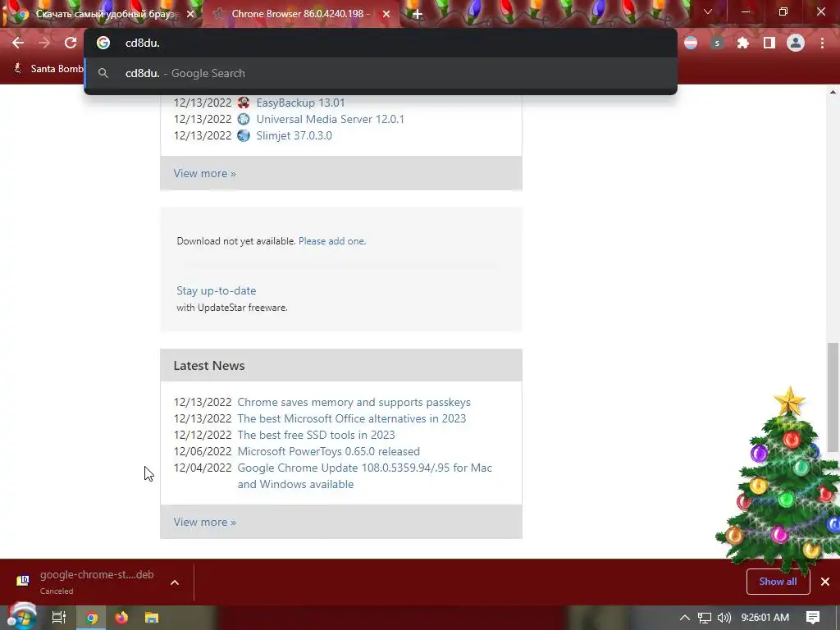The height and width of the screenshot is (630, 840).
Task: Click View more under Latest News
Action: 204,522
